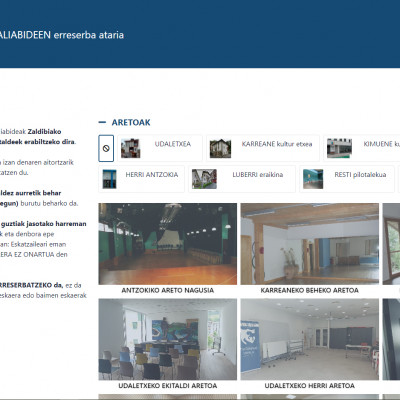The image size is (400, 400).
Task: Collapse the ARETOAK section minus icon
Action: 102,122
